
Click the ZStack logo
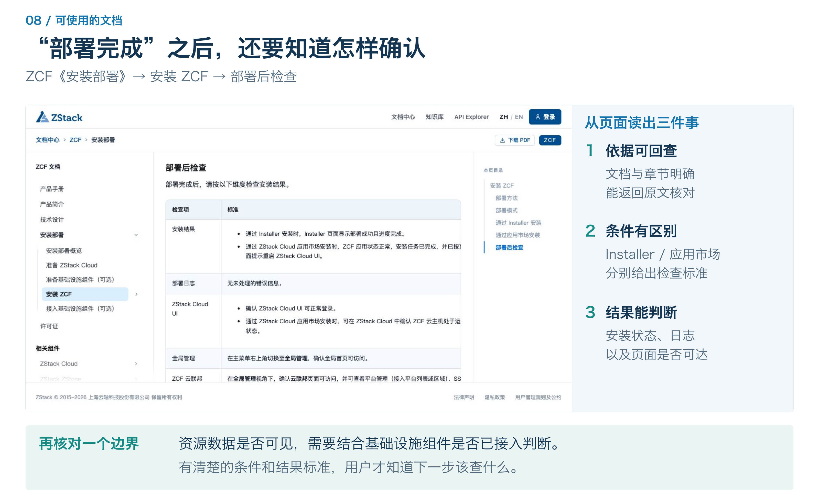59,117
